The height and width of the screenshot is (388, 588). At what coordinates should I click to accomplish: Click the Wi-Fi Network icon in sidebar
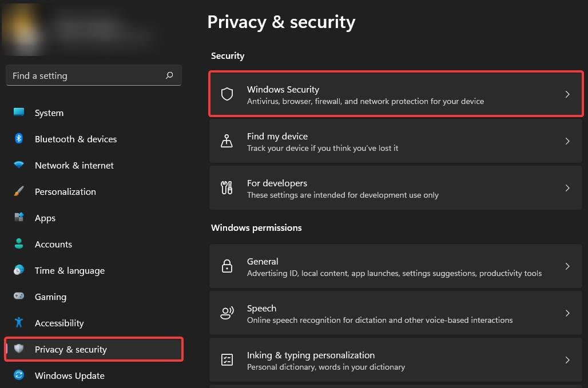coord(19,165)
